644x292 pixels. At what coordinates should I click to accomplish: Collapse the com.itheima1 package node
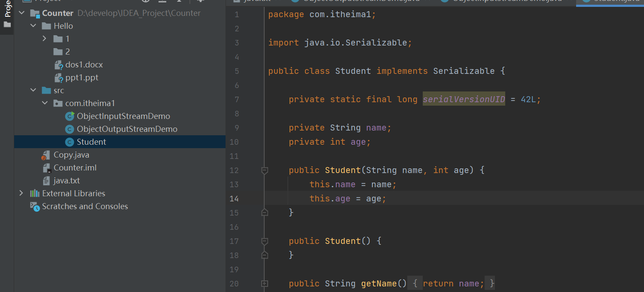(45, 103)
